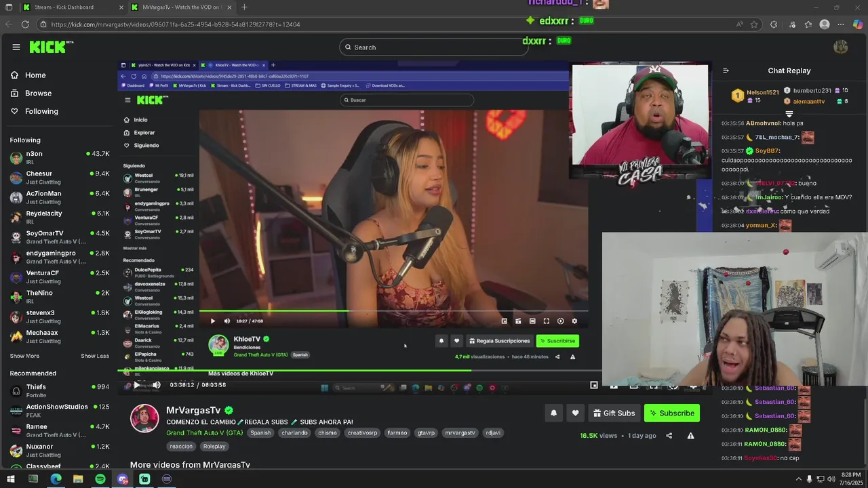Select the reaccion tag
The height and width of the screenshot is (488, 868).
(181, 447)
